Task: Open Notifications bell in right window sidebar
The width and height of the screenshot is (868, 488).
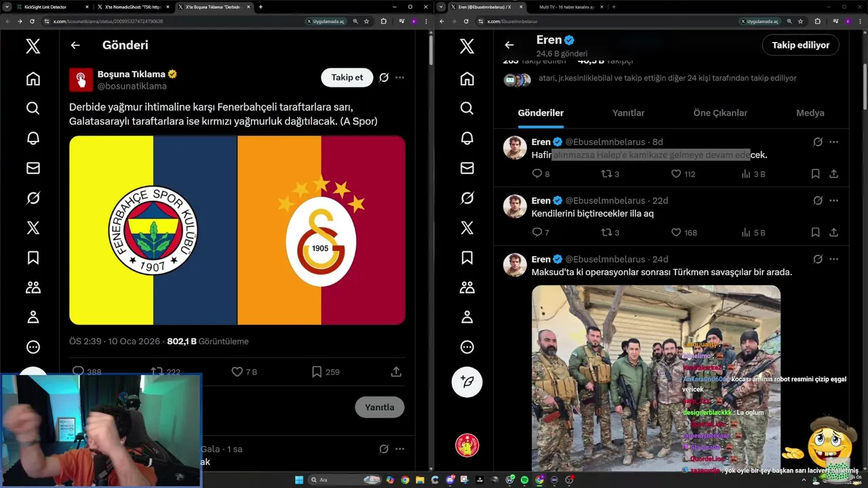Action: 467,138
